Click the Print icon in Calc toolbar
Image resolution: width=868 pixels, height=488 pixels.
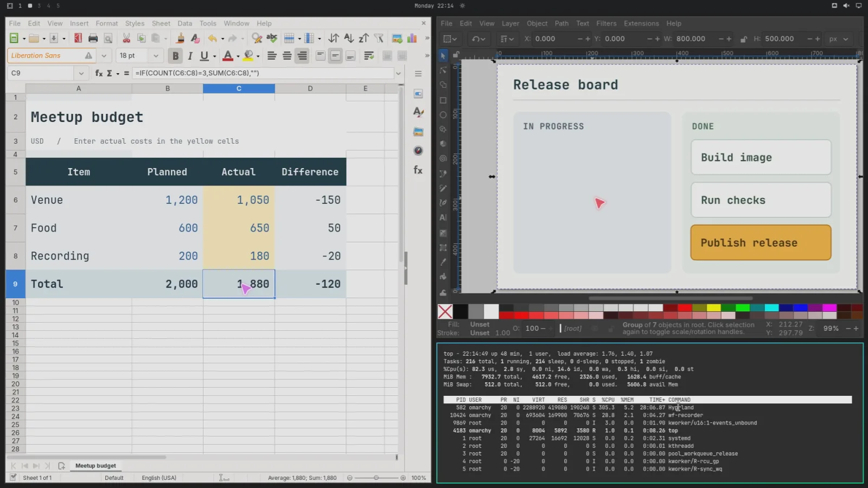point(93,38)
